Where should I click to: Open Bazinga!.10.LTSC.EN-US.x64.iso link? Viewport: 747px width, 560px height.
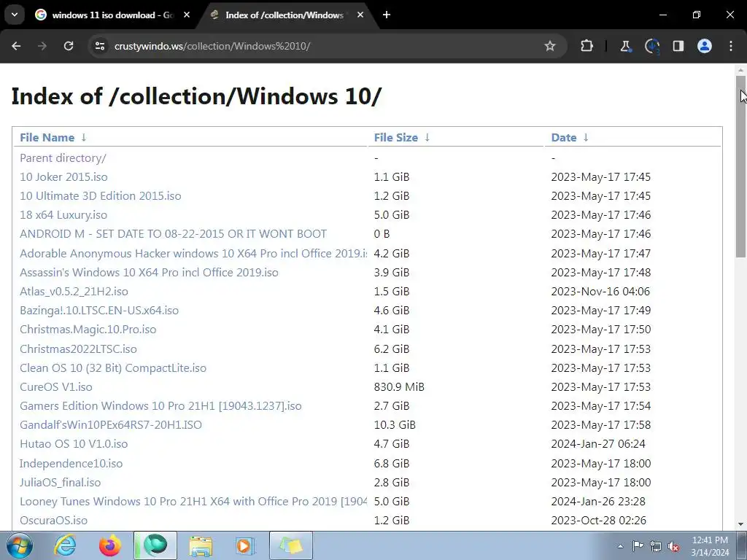tap(99, 311)
